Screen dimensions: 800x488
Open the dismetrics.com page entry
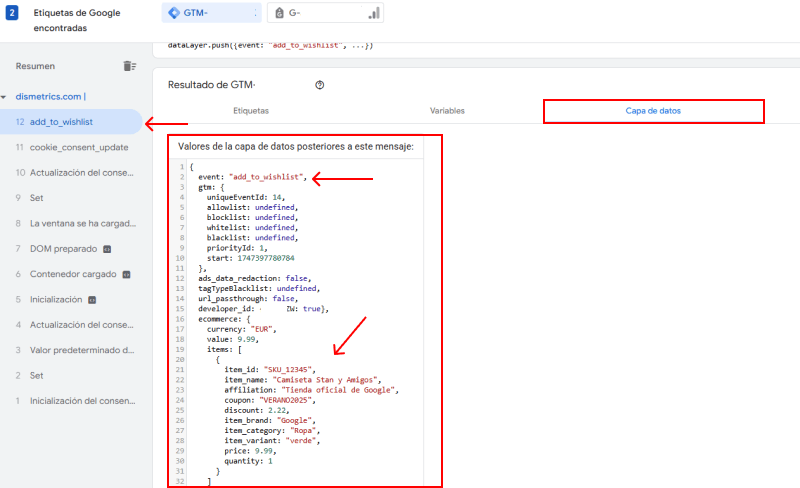(x=51, y=96)
